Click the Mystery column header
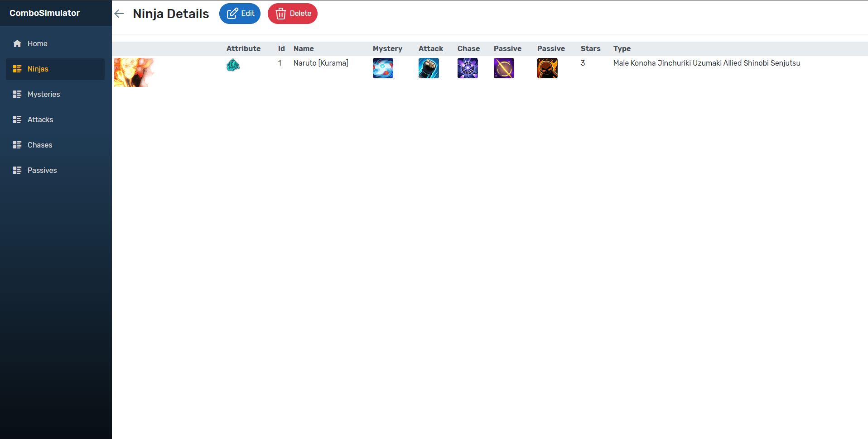Viewport: 868px width, 439px height. coord(387,48)
